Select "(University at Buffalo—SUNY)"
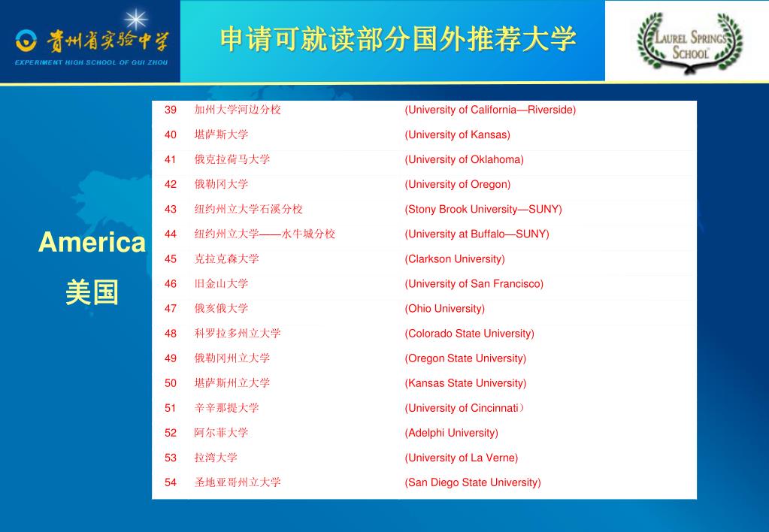This screenshot has height=532, width=769. pyautogui.click(x=477, y=234)
